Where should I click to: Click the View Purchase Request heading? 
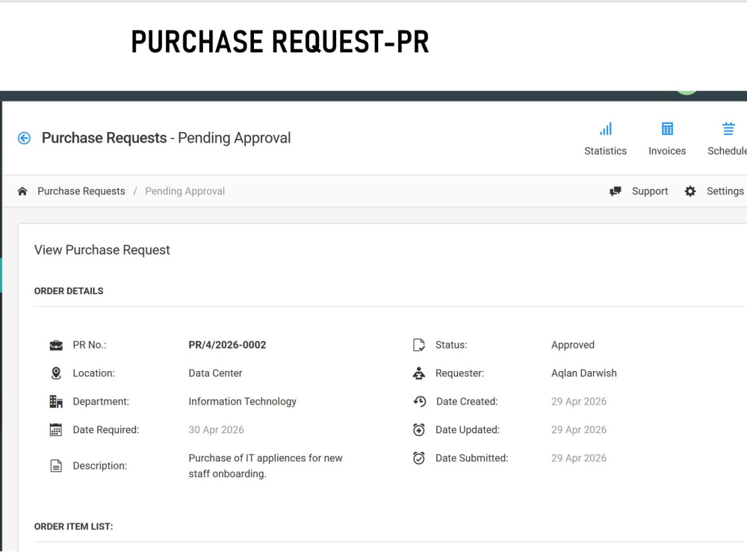pos(102,250)
